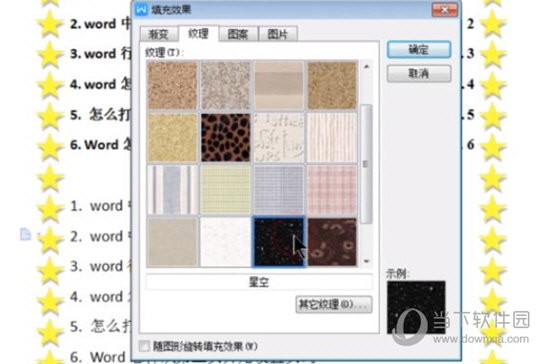Click the 星空 texture name field
This screenshot has width=550, height=364.
pos(259,282)
